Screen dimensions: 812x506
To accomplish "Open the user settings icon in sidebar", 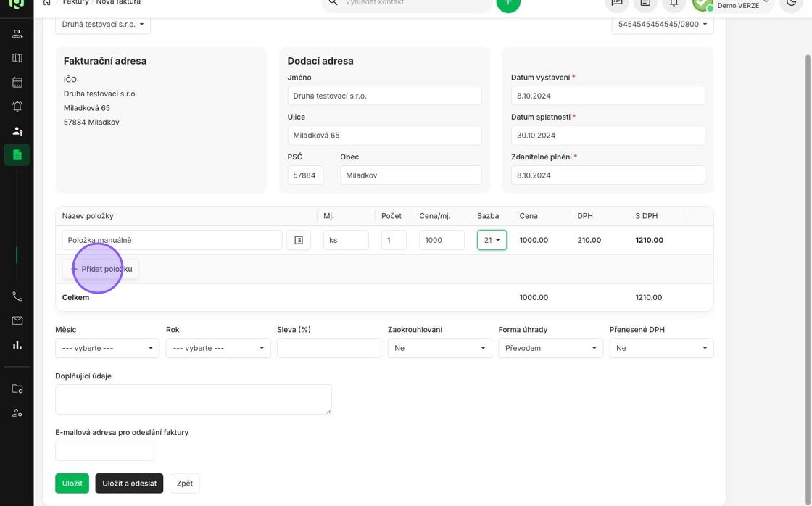I will [17, 412].
